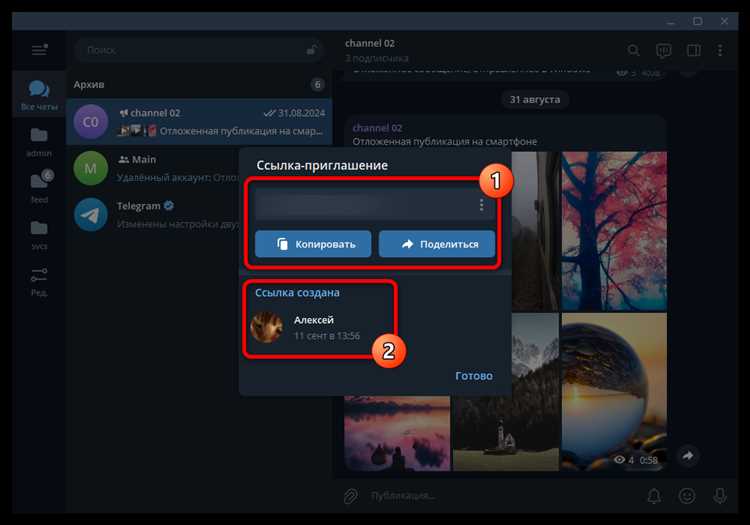Open the Архив archived chats row
Screen dimensions: 750x525
[x=199, y=85]
